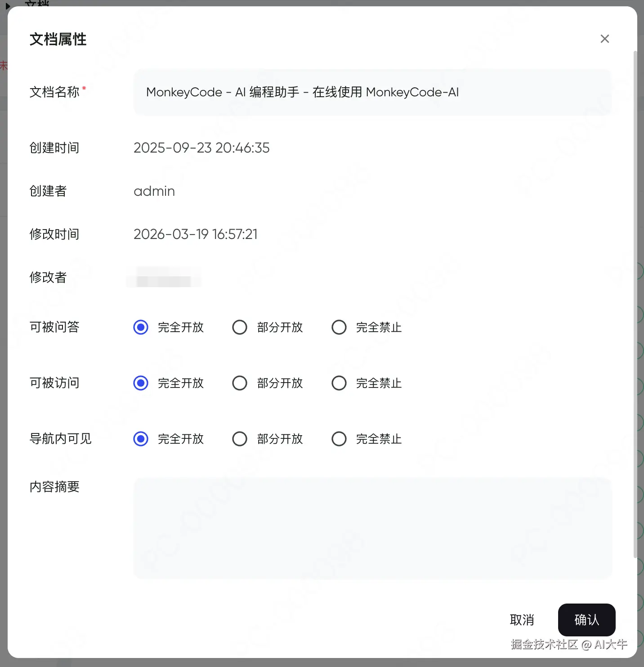Select 部分开放 for 可被问答

click(x=240, y=327)
